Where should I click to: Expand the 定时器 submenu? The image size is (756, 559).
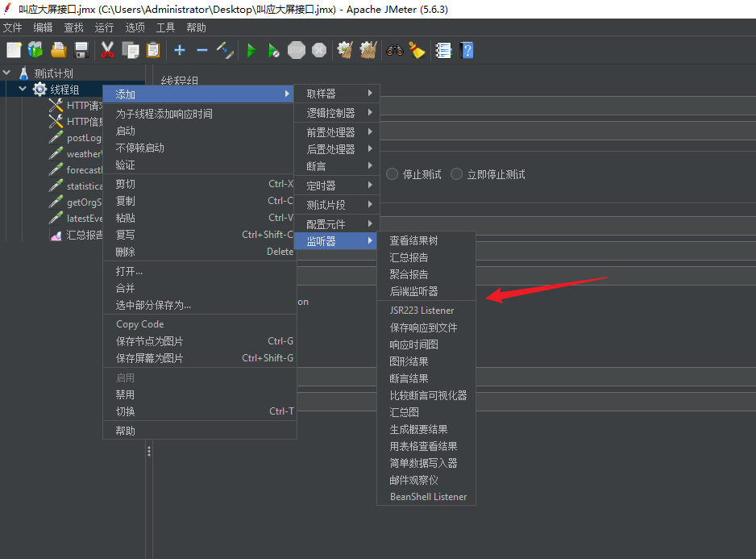click(337, 185)
